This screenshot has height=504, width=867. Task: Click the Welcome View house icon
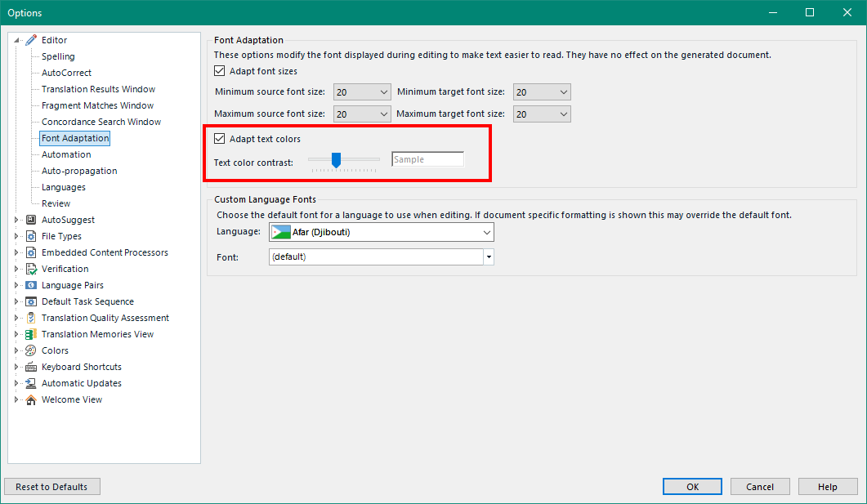click(31, 399)
